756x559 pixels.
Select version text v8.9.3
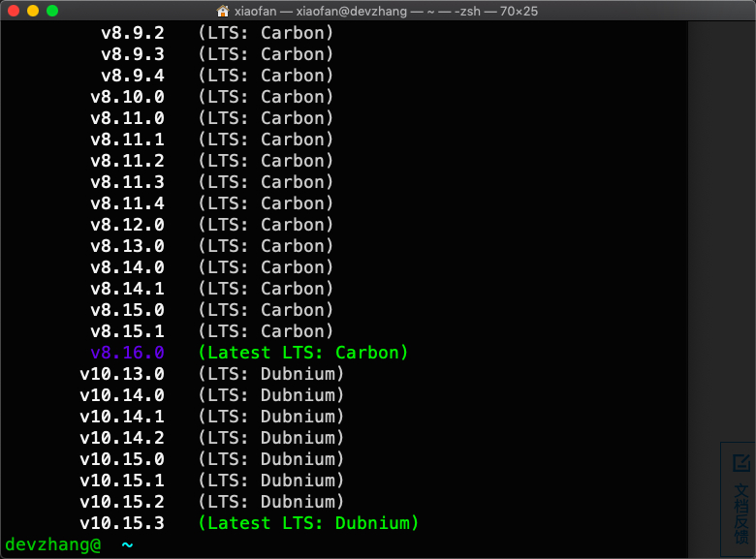(133, 54)
